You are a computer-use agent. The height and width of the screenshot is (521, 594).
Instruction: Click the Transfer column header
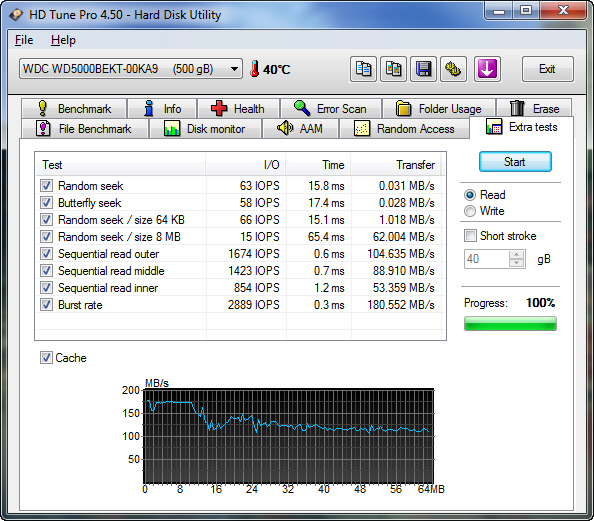[x=396, y=165]
